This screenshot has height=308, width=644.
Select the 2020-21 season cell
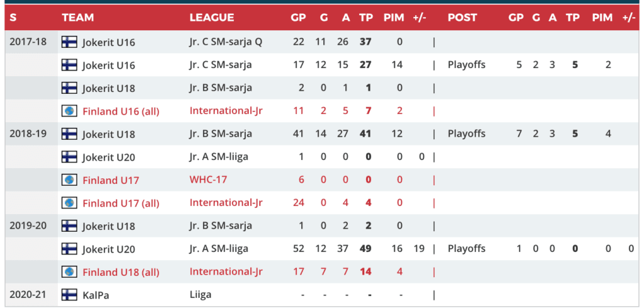coord(28,294)
